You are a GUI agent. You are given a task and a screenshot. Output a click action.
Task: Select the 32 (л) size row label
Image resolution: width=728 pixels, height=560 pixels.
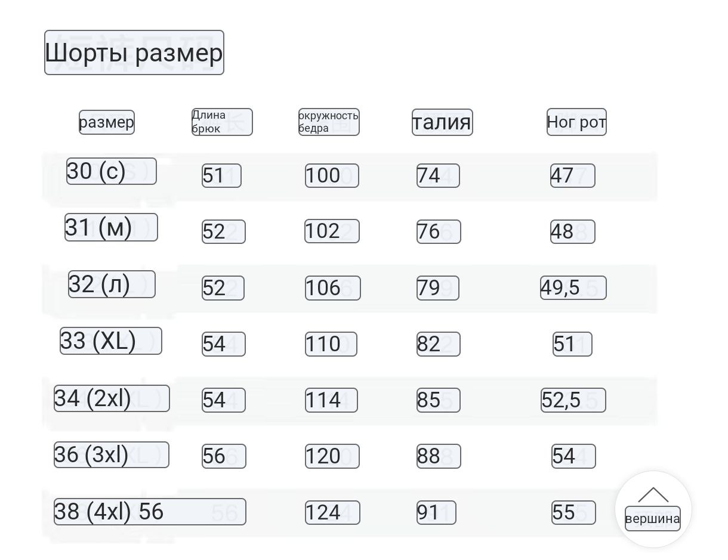click(x=112, y=284)
